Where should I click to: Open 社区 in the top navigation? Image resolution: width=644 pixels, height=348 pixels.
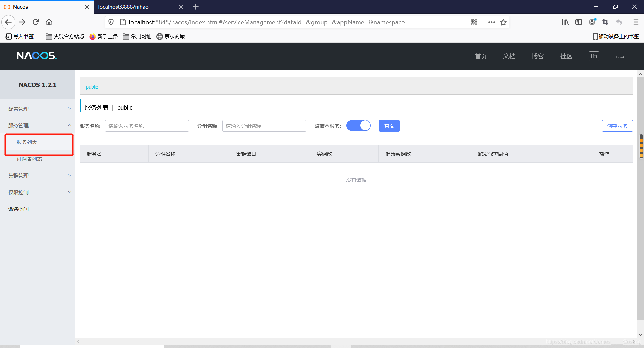[566, 56]
